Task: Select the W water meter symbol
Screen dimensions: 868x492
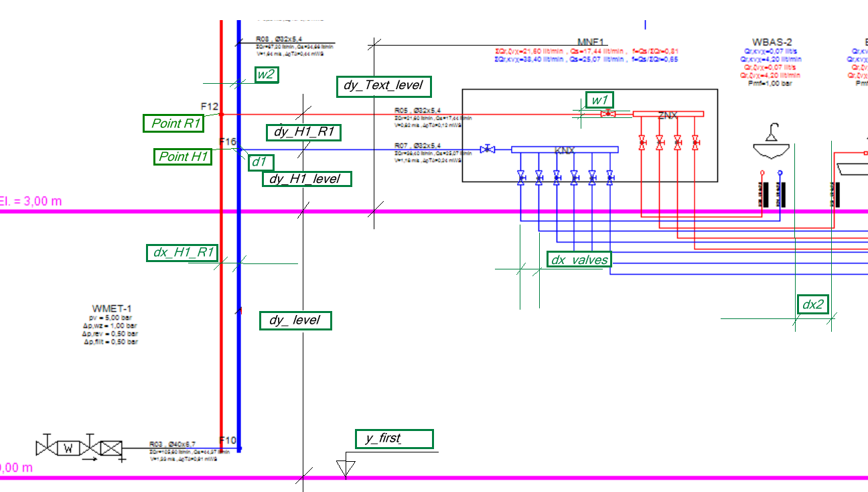Action: pyautogui.click(x=68, y=448)
